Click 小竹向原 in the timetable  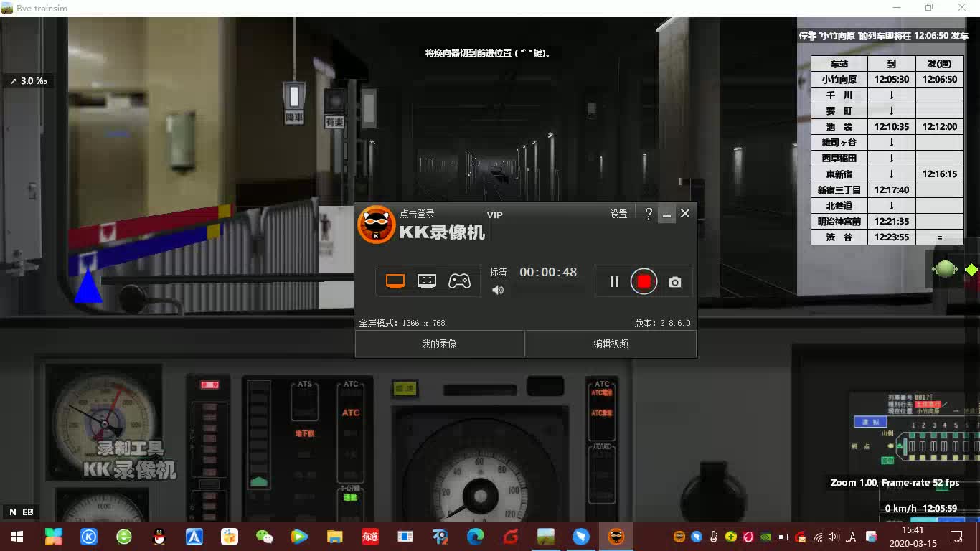click(x=839, y=80)
